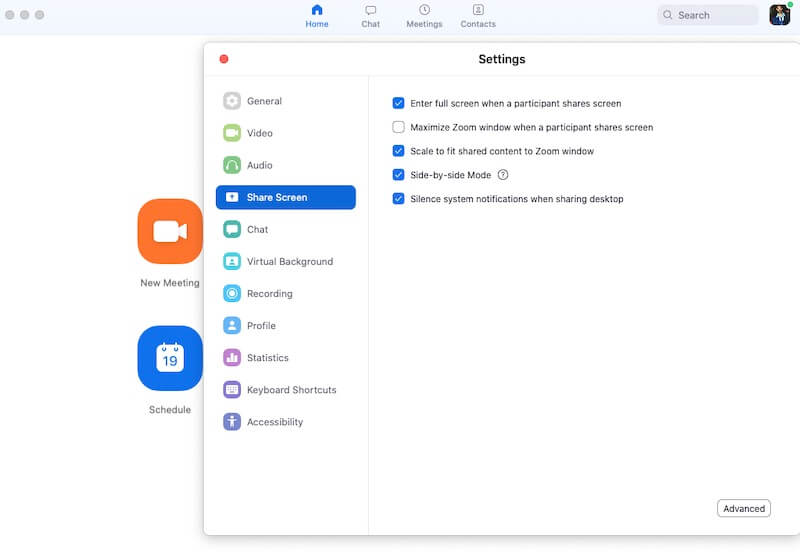Open Profile settings person icon
This screenshot has height=559, width=800.
click(x=232, y=326)
